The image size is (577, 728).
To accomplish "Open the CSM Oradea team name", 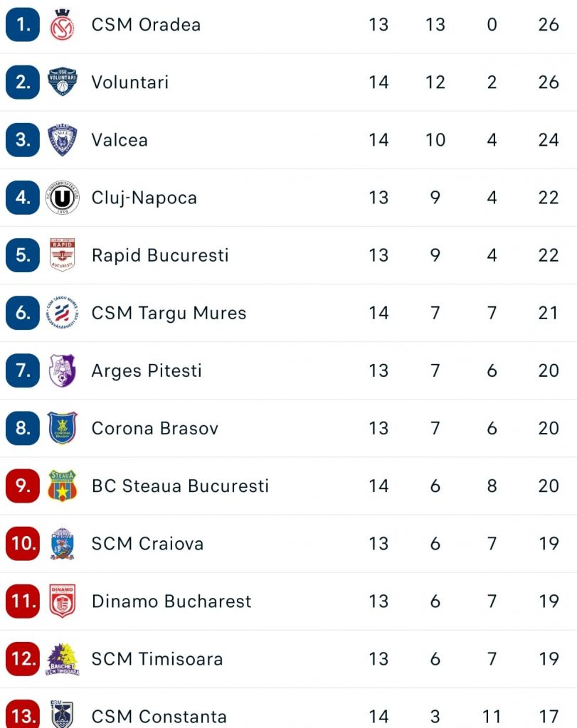I will pyautogui.click(x=146, y=25).
